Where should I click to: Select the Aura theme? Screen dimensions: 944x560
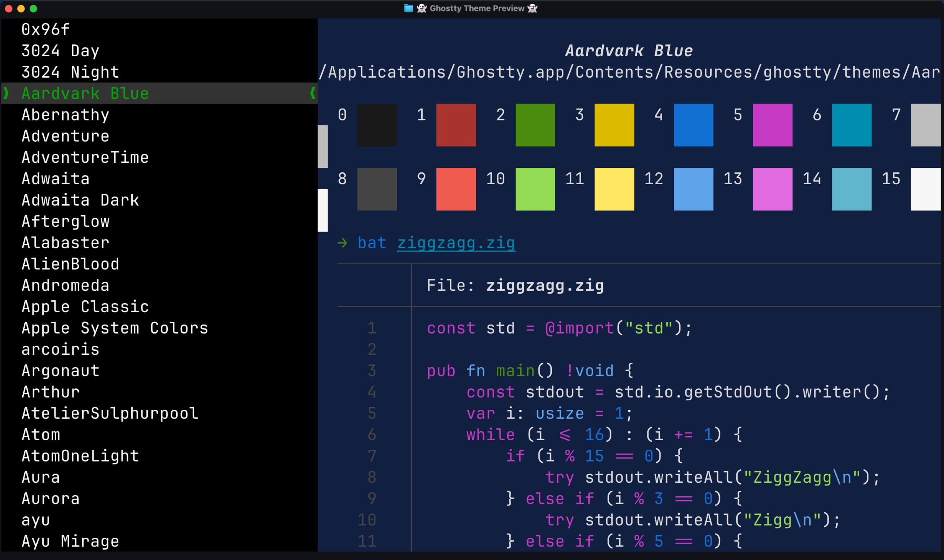pos(41,477)
